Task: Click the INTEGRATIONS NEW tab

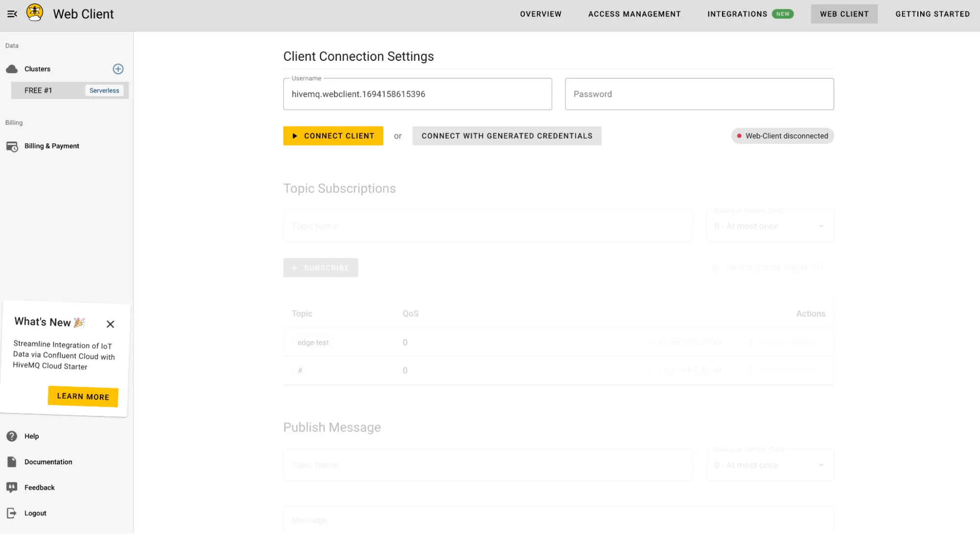Action: point(750,14)
